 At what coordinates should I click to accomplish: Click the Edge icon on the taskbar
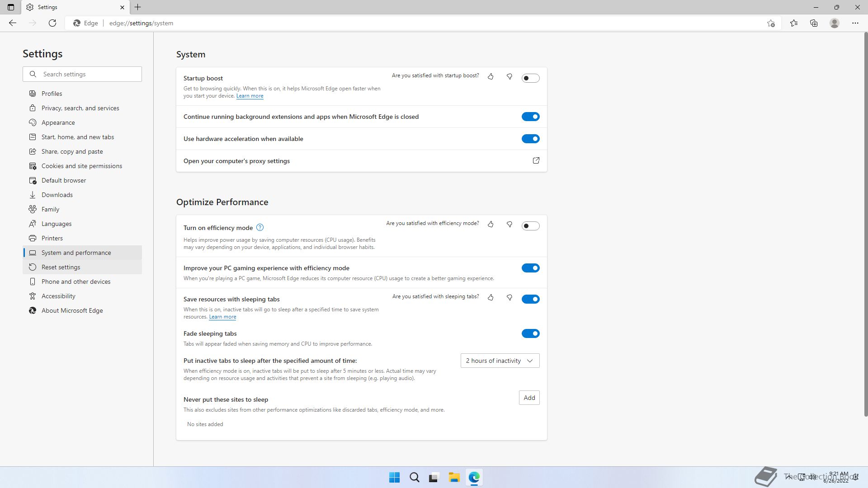(x=474, y=478)
